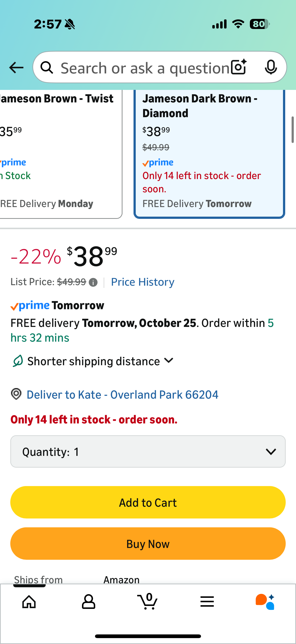Tap the search magnifier icon

pyautogui.click(x=47, y=68)
